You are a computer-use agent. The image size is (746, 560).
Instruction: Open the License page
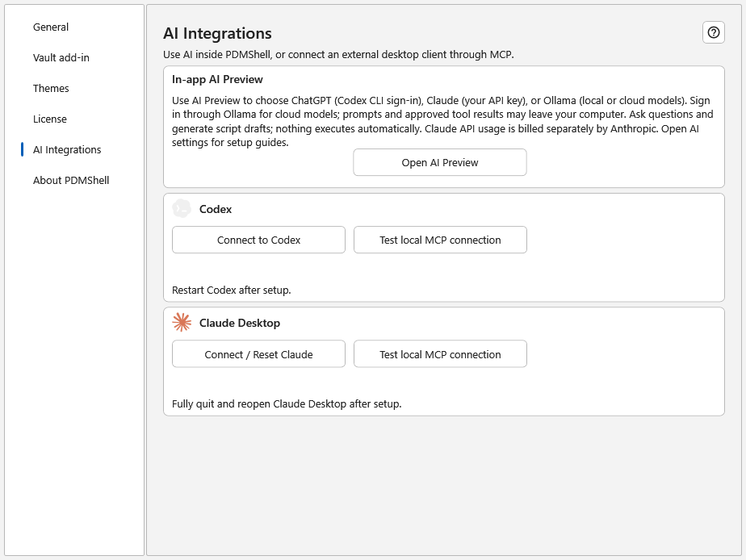click(50, 119)
